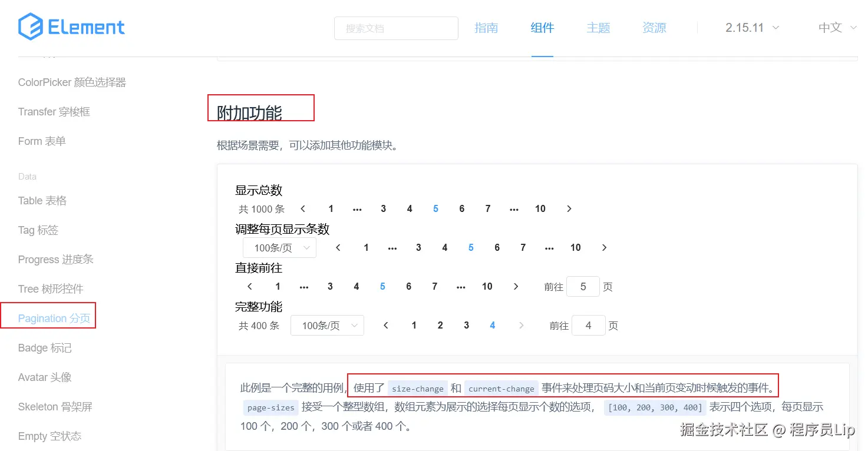Open 100条/页 selector in 完整功能 row
868x451 pixels.
[x=327, y=326]
